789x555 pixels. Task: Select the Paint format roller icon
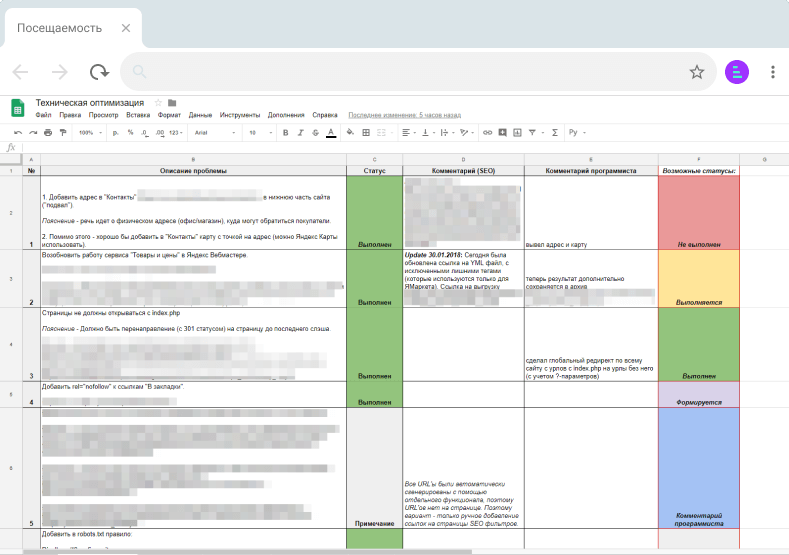pos(63,133)
